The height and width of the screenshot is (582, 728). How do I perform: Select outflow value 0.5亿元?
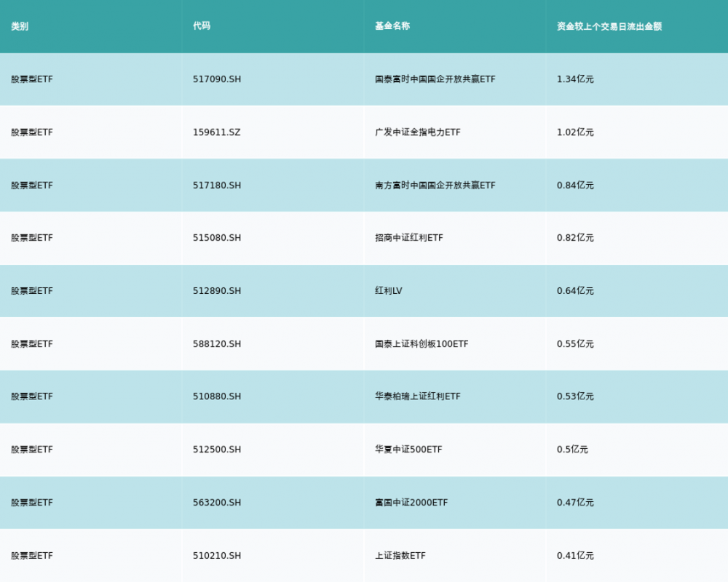click(x=572, y=450)
